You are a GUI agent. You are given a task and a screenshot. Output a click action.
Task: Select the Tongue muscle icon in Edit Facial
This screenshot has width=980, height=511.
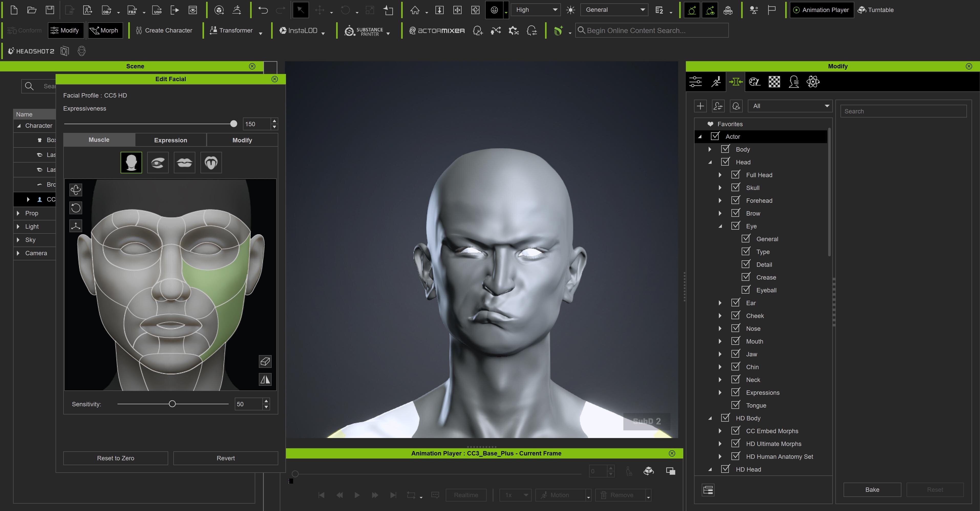[x=211, y=163]
